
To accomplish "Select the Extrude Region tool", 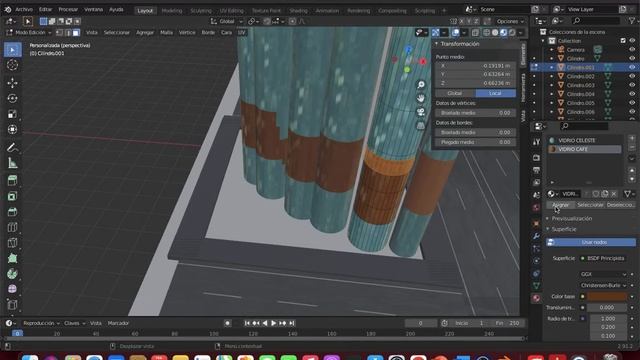I will [x=12, y=196].
